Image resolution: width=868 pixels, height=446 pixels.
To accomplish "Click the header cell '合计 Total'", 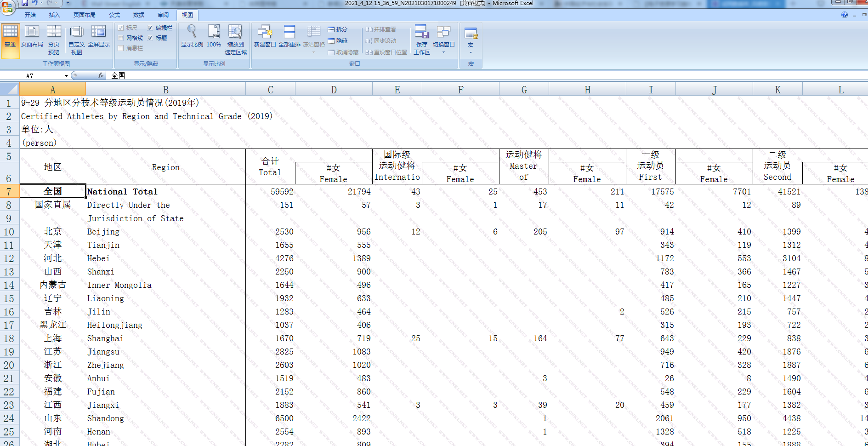I will coord(270,166).
